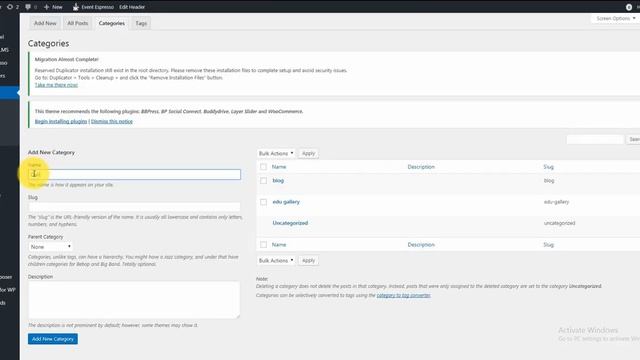The height and width of the screenshot is (360, 640).
Task: Tick the select-all checkbox in table header
Action: 263,167
